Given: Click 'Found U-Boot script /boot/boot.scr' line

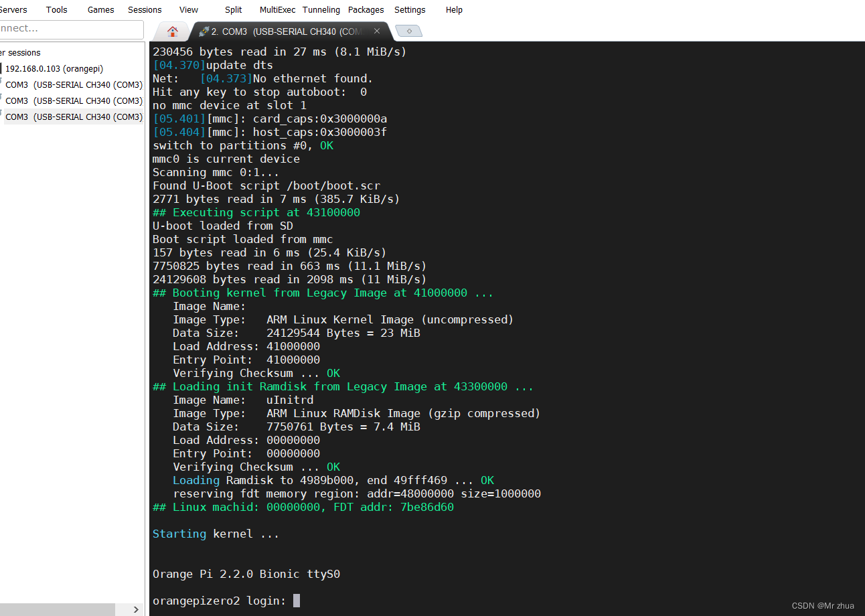Looking at the screenshot, I should [266, 185].
